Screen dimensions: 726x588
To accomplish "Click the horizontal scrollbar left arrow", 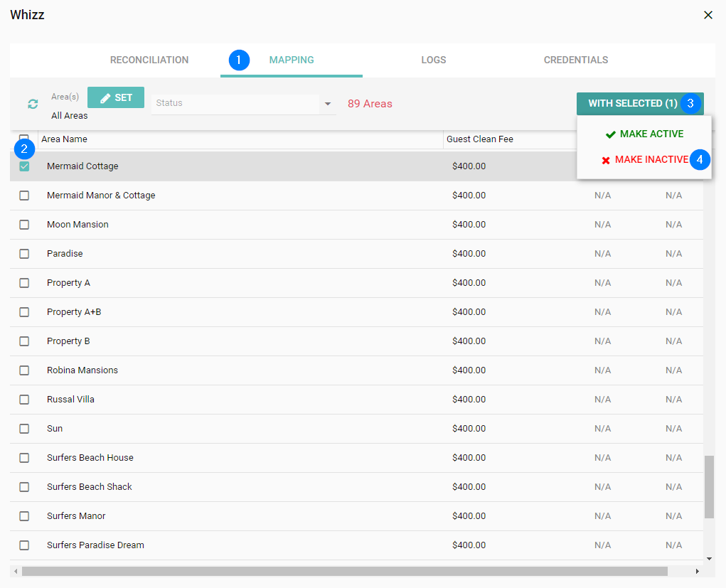I will (16, 571).
